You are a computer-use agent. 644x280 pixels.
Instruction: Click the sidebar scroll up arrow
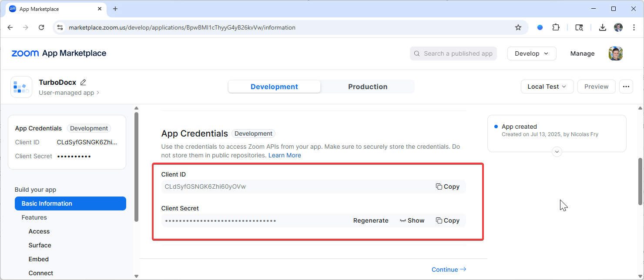pyautogui.click(x=136, y=108)
